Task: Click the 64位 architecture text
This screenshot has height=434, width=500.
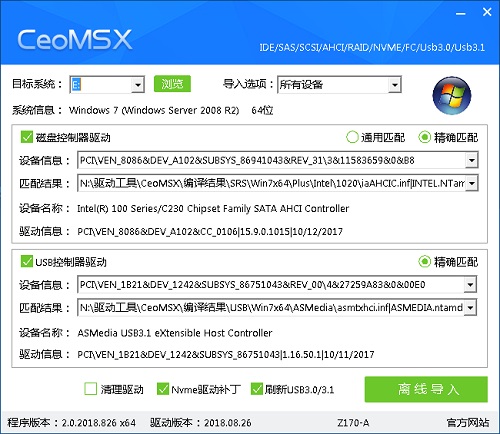Action: (x=262, y=110)
